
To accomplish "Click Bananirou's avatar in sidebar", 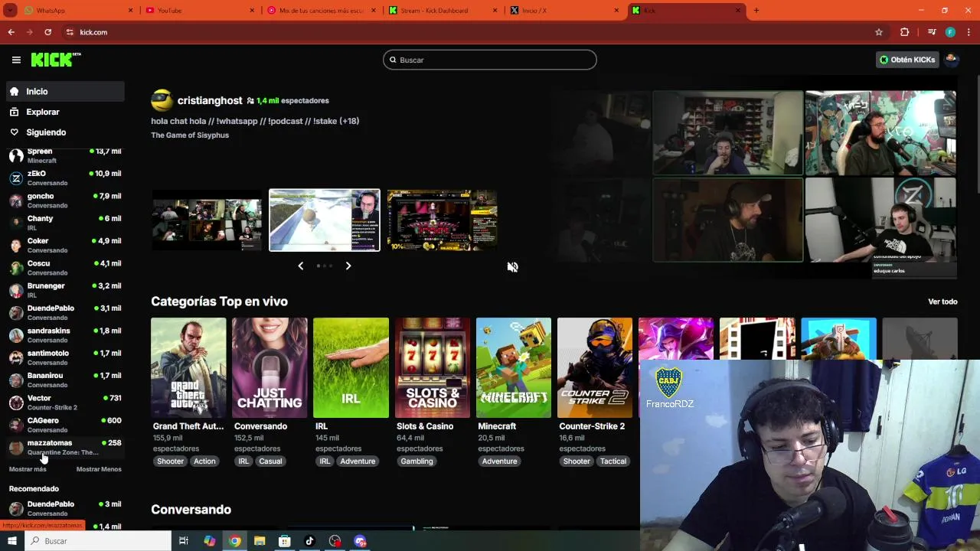I will [16, 380].
